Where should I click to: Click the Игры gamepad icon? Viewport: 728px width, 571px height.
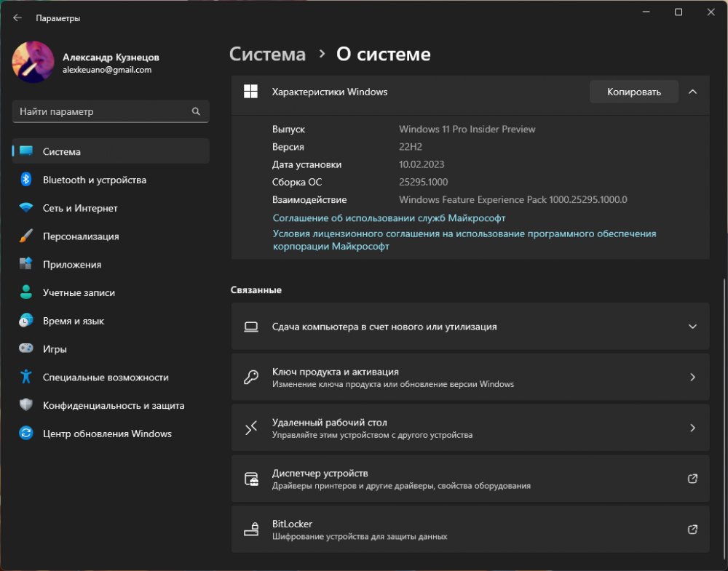(x=26, y=349)
